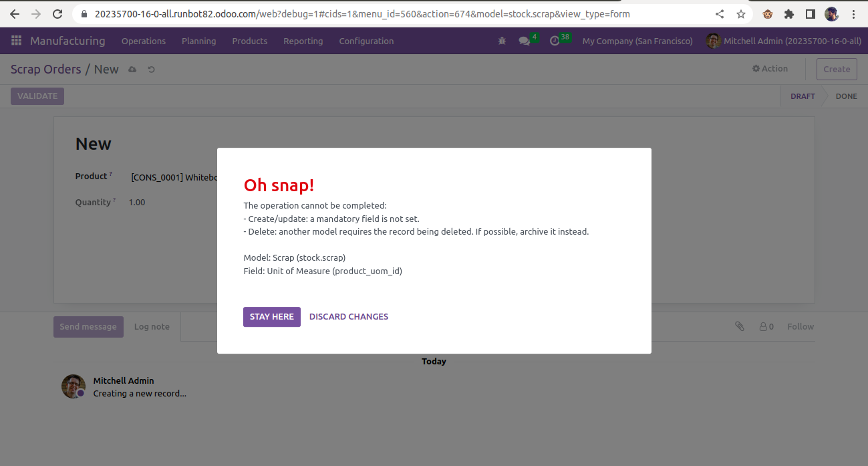This screenshot has height=466, width=868.
Task: Click the monkey extension icon in Chrome
Action: [768, 13]
